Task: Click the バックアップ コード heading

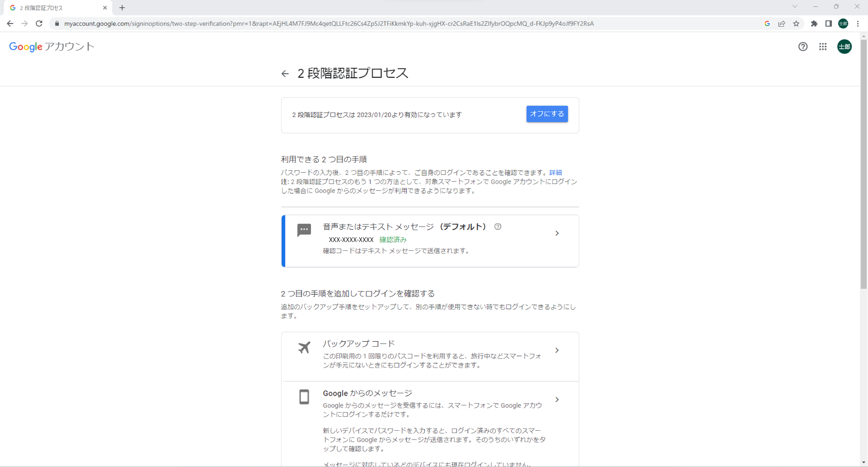Action: [359, 344]
